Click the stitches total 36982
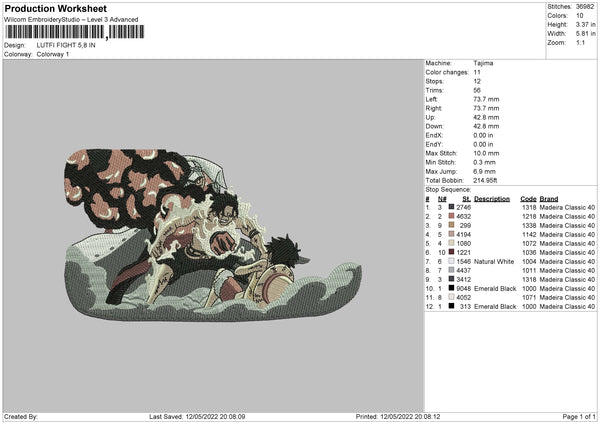 click(585, 7)
